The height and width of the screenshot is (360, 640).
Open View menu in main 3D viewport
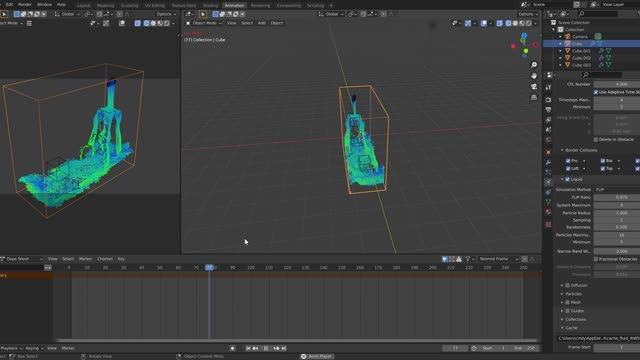point(231,23)
